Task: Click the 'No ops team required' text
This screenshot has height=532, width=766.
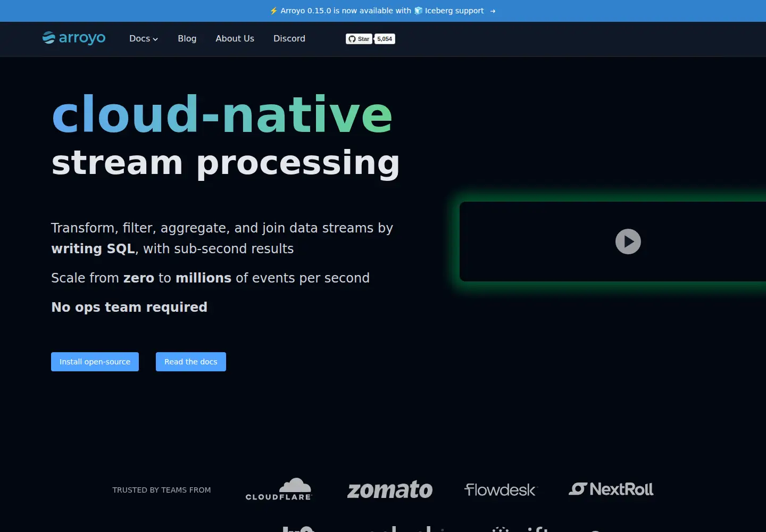Action: pos(129,307)
